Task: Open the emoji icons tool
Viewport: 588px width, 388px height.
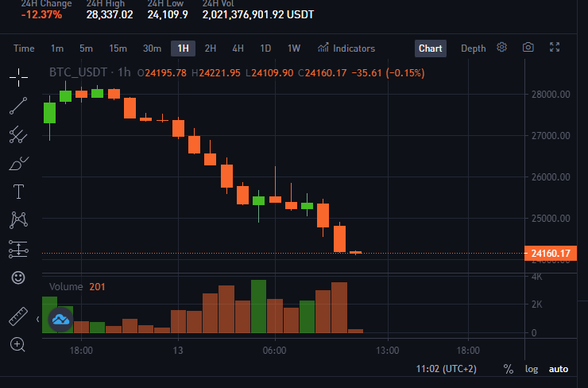Action: click(18, 277)
